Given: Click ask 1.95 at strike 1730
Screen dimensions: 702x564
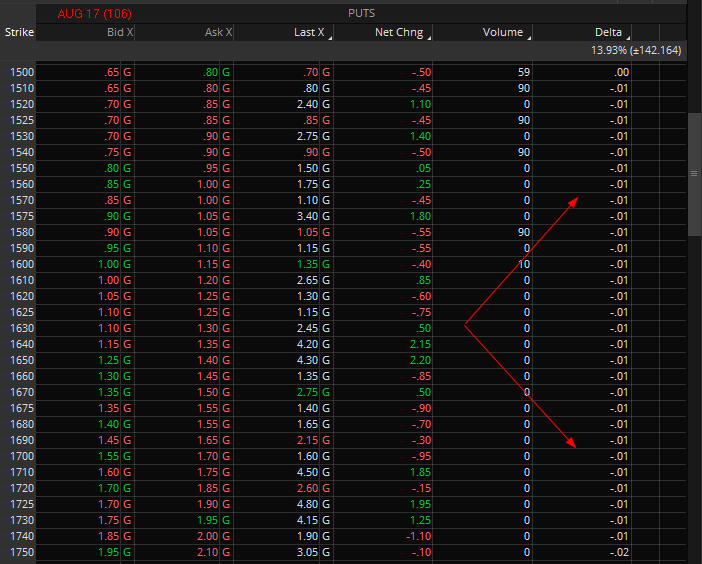Looking at the screenshot, I should 208,520.
